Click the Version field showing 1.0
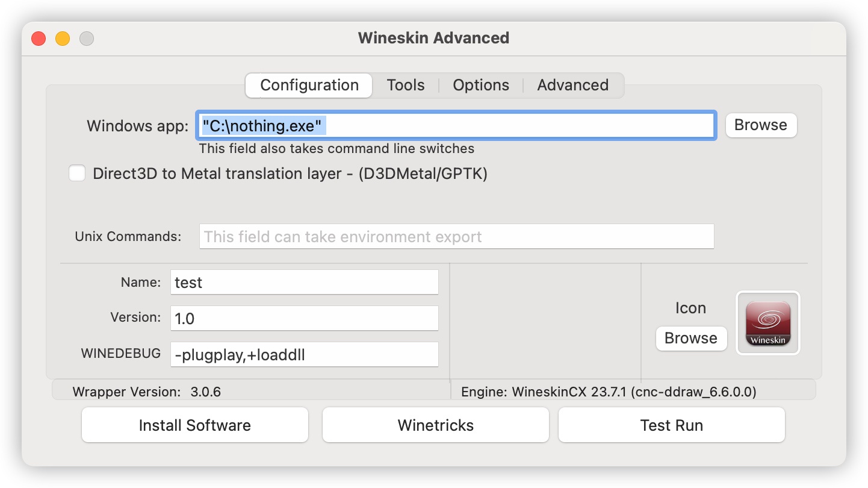 point(304,318)
